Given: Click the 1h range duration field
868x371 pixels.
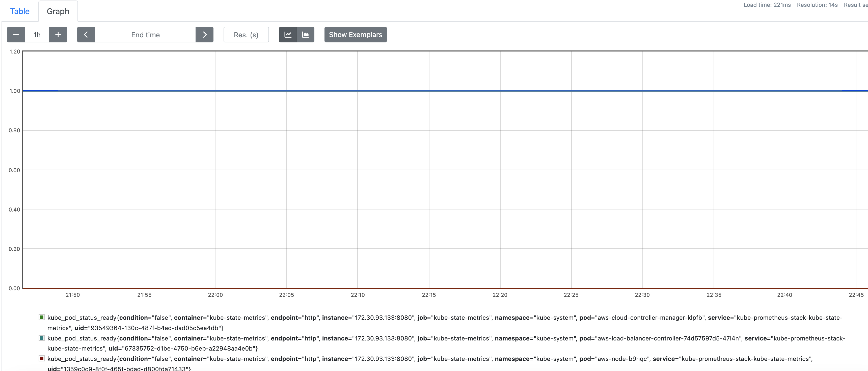Looking at the screenshot, I should [x=37, y=35].
